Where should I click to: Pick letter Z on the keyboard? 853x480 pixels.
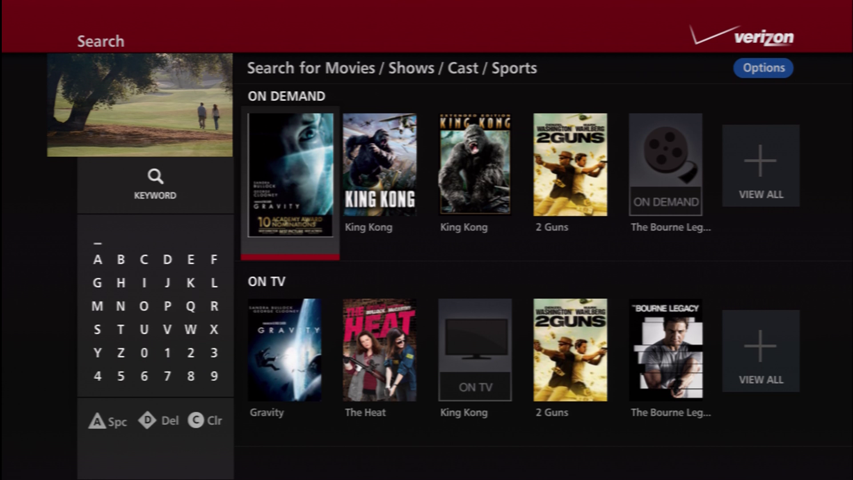(121, 353)
